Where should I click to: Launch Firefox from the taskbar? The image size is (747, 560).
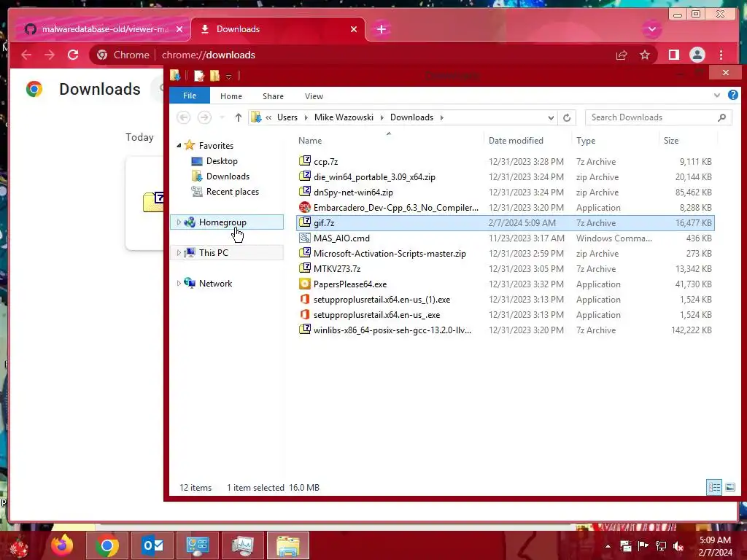click(x=62, y=545)
